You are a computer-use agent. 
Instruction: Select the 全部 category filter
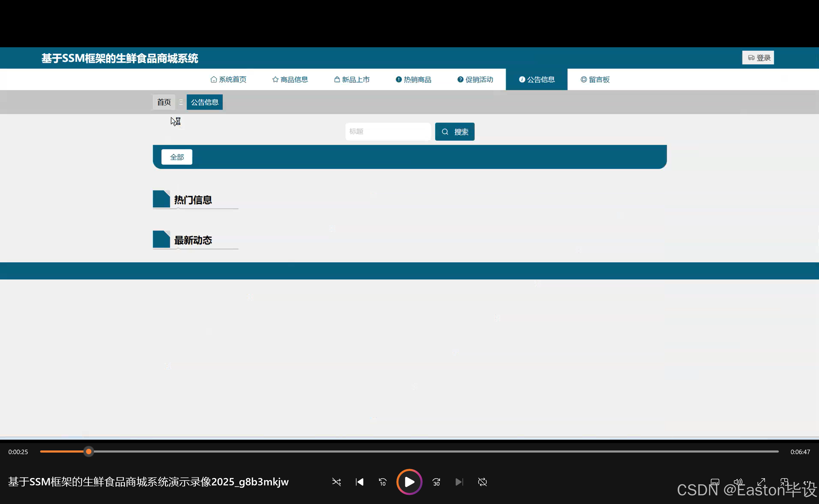(x=177, y=157)
